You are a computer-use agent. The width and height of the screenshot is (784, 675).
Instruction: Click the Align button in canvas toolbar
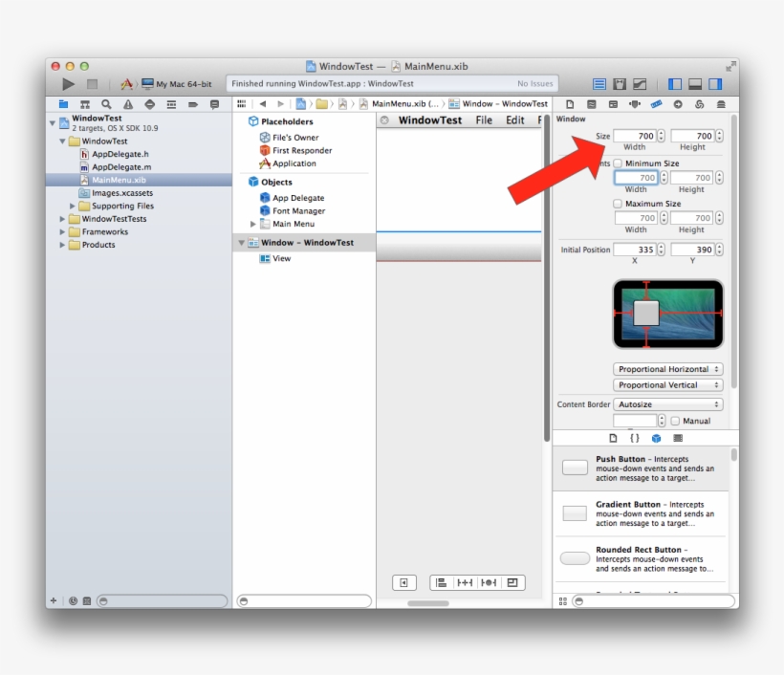[x=442, y=582]
